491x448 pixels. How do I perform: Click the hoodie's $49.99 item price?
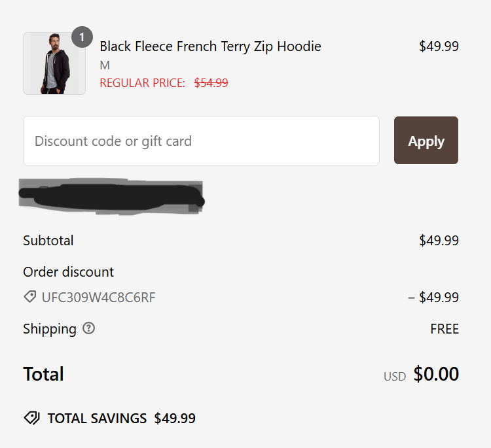click(439, 46)
